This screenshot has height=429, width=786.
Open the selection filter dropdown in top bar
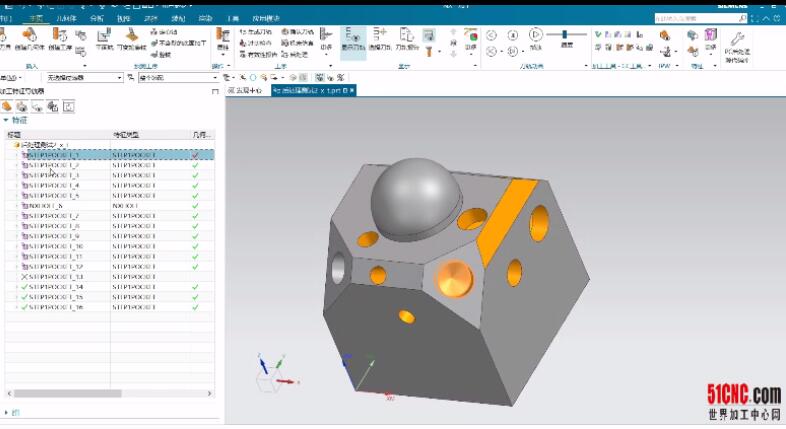point(117,77)
